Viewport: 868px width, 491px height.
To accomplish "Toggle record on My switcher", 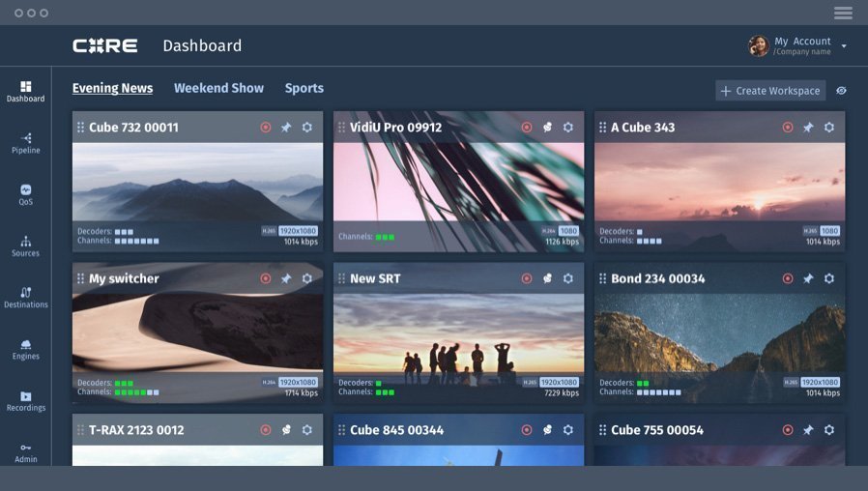I will (x=266, y=278).
